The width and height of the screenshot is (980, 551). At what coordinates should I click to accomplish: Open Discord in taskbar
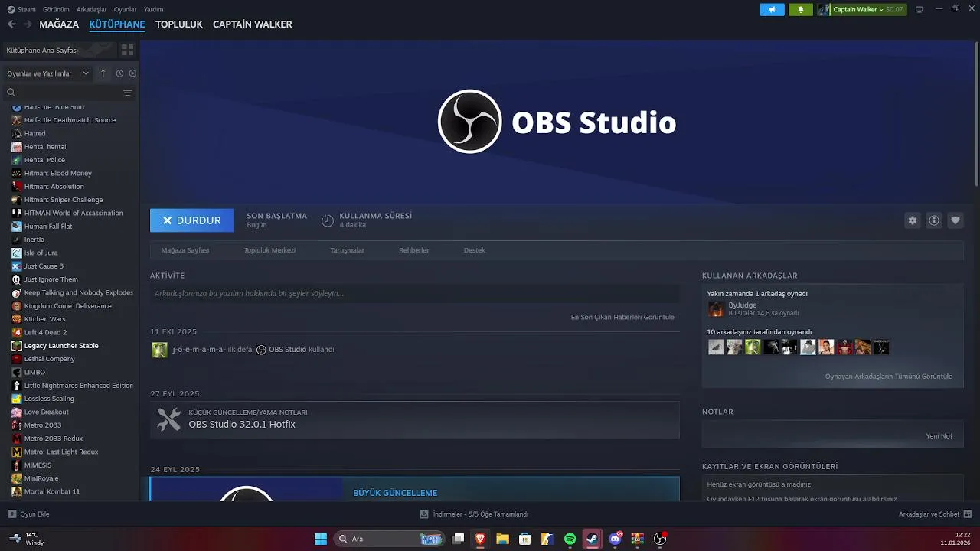pyautogui.click(x=615, y=539)
